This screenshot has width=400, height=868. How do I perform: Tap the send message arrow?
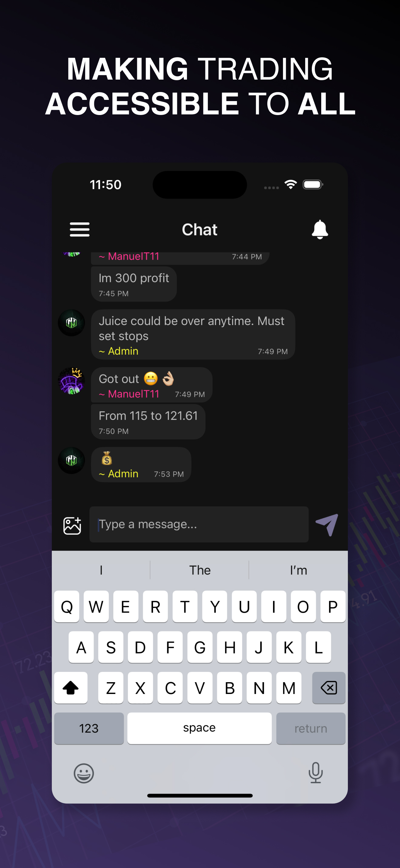(327, 524)
